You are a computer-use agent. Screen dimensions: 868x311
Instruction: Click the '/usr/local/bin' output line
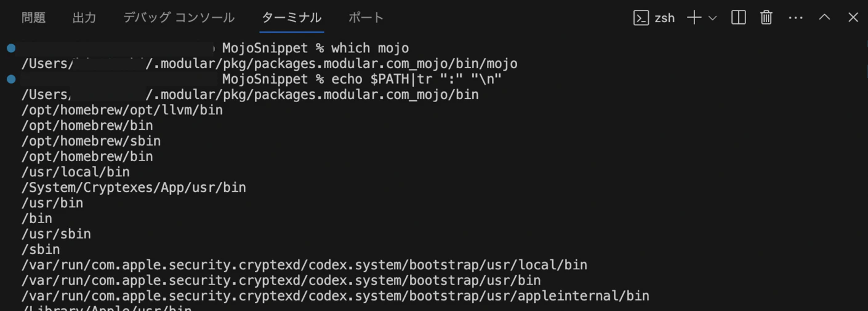(x=76, y=172)
